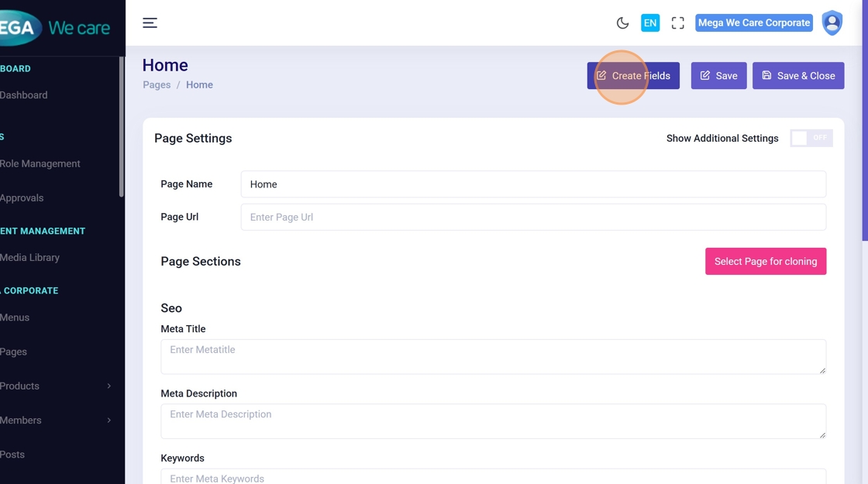
Task: Expand the Products submenu chevron
Action: coord(108,386)
